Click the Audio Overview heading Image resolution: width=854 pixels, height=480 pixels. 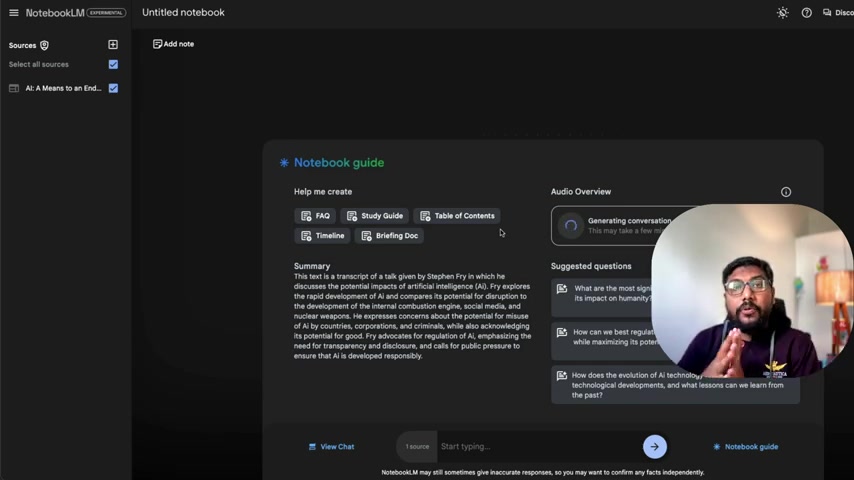pos(581,192)
